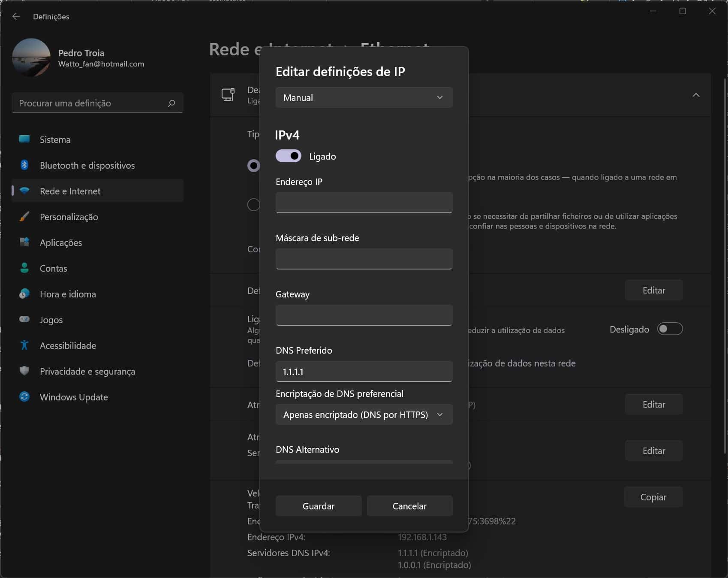The height and width of the screenshot is (578, 728).
Task: Click the Acessibilidade icon in sidebar
Action: [x=24, y=345]
